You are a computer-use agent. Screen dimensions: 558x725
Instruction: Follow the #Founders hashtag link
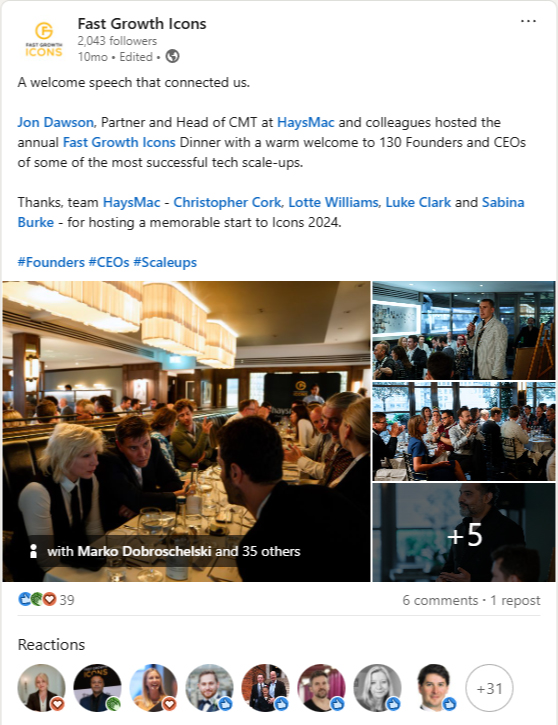click(x=51, y=262)
